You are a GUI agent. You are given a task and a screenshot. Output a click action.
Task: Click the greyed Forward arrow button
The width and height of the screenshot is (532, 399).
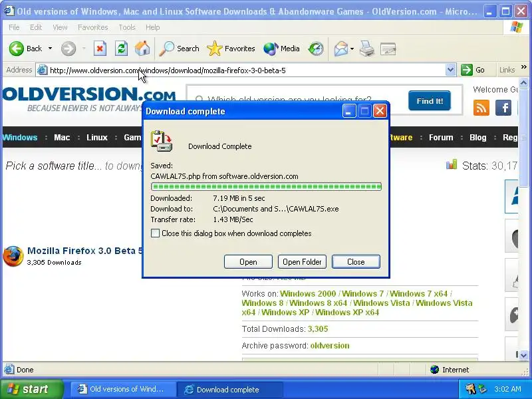[68, 49]
